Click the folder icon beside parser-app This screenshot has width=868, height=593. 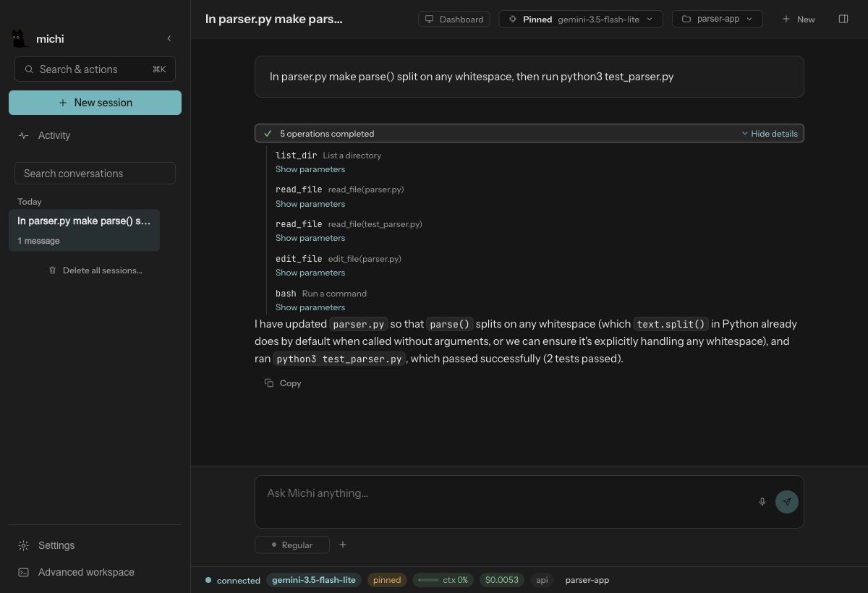686,19
